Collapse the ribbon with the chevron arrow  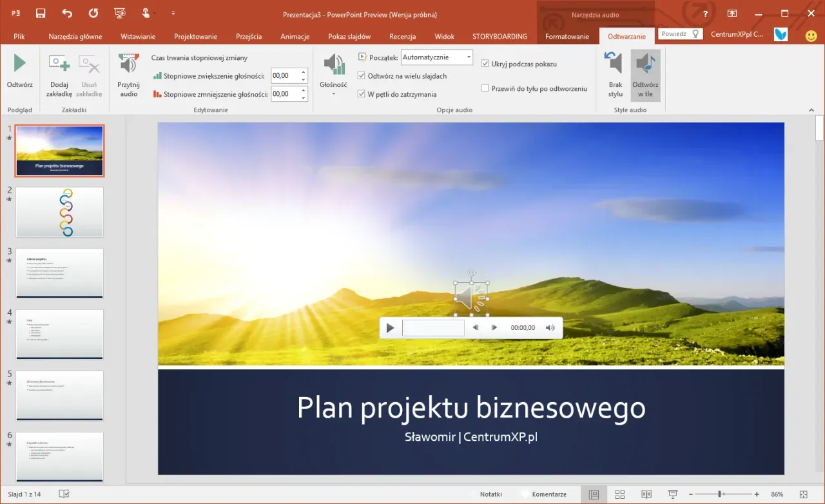[811, 110]
